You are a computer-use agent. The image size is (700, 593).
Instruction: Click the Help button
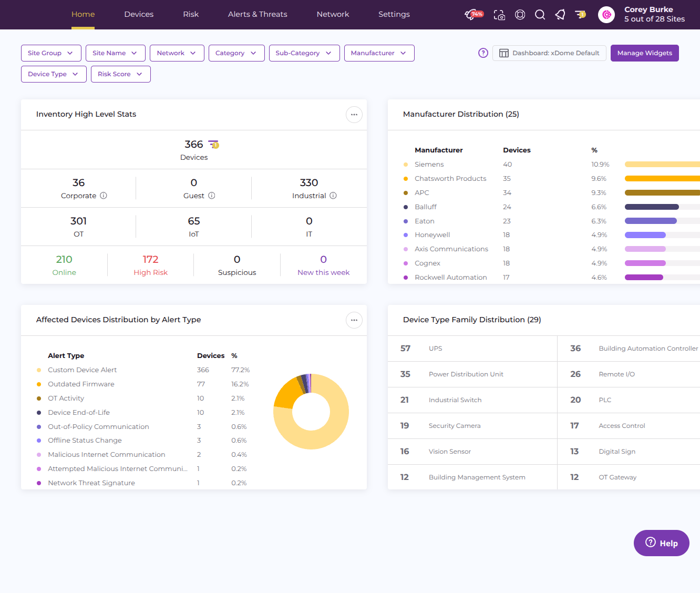pyautogui.click(x=661, y=543)
